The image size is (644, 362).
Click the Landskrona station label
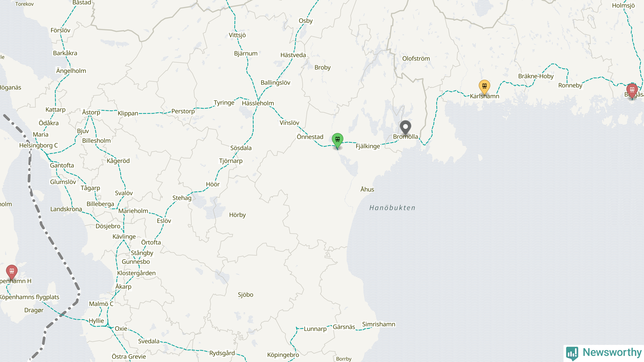click(66, 209)
